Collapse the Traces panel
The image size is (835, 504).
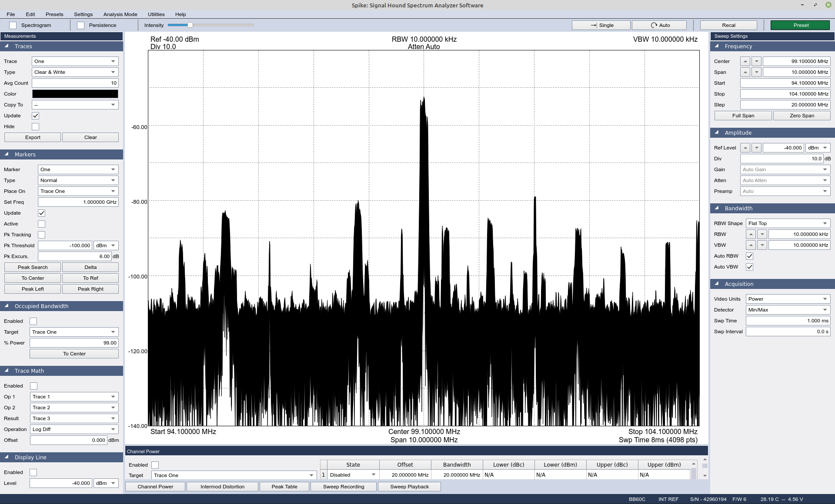click(6, 46)
